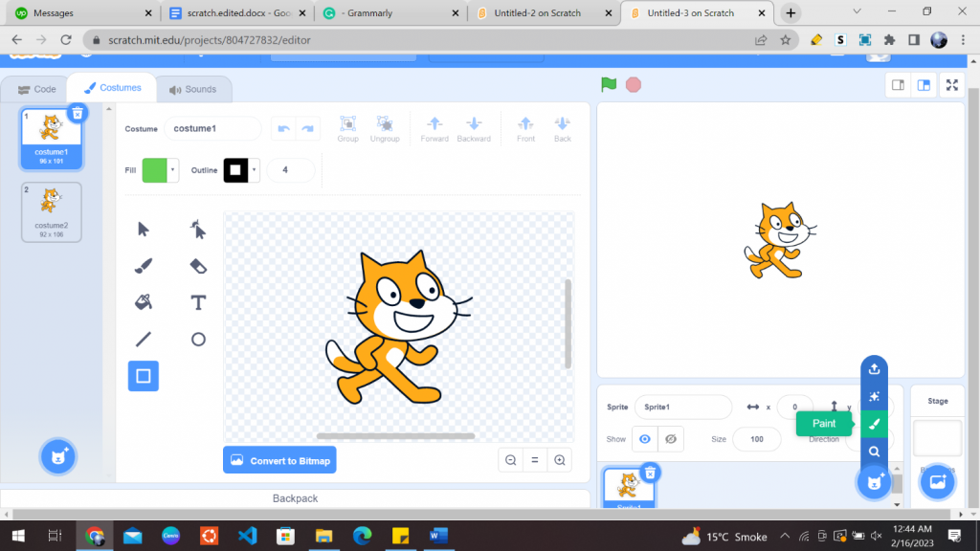Select the Line tool

145,339
